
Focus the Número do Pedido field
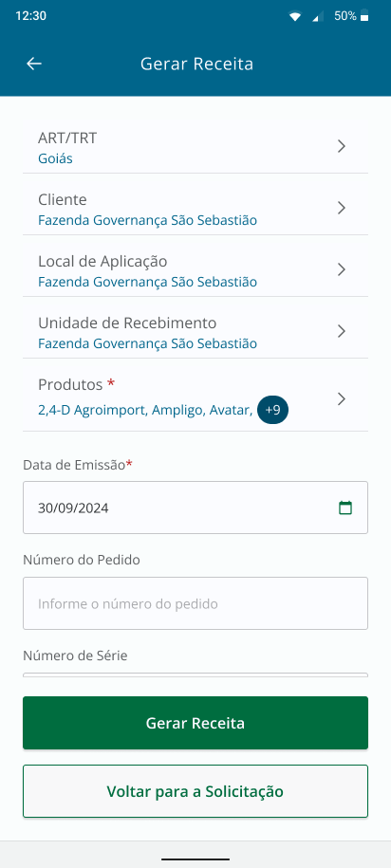[195, 603]
